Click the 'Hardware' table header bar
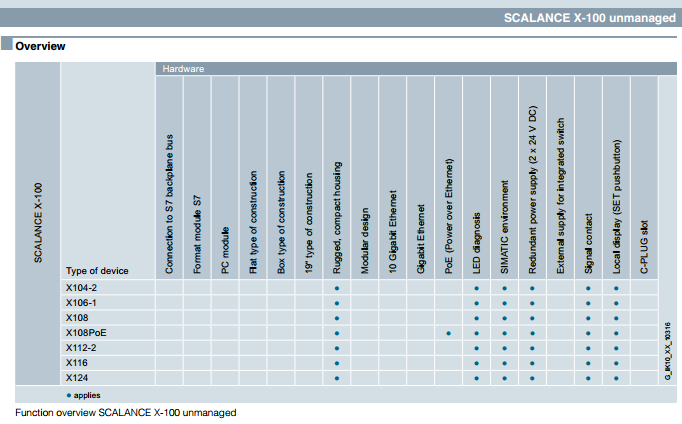682x424 pixels. tap(408, 69)
